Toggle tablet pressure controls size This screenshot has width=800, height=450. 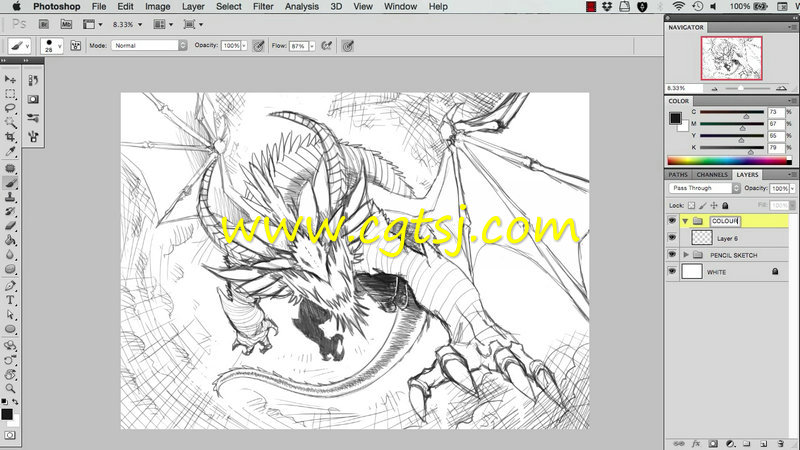pos(348,46)
